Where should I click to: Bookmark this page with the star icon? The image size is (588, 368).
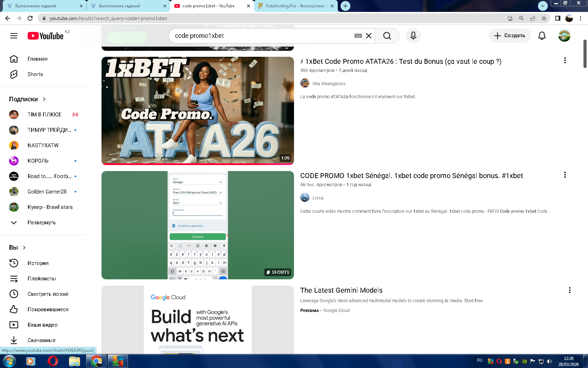(x=544, y=18)
